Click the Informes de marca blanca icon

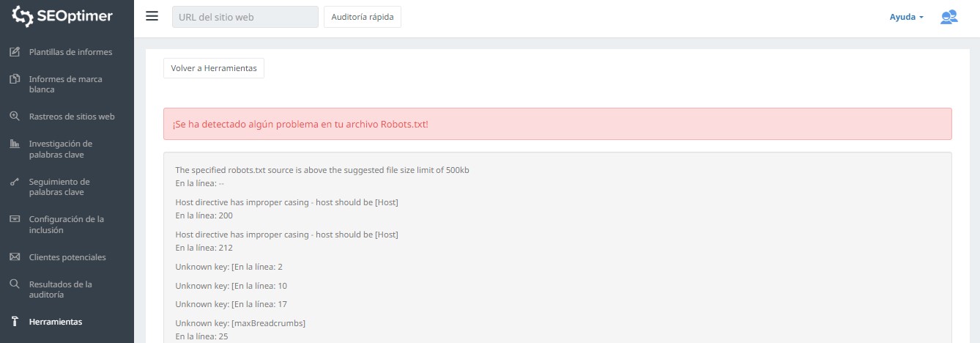click(14, 79)
